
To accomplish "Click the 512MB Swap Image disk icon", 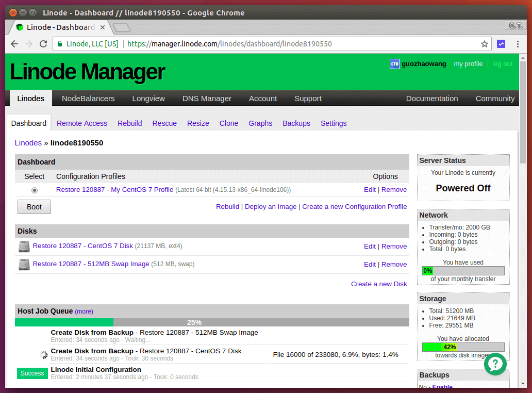I will (24, 265).
